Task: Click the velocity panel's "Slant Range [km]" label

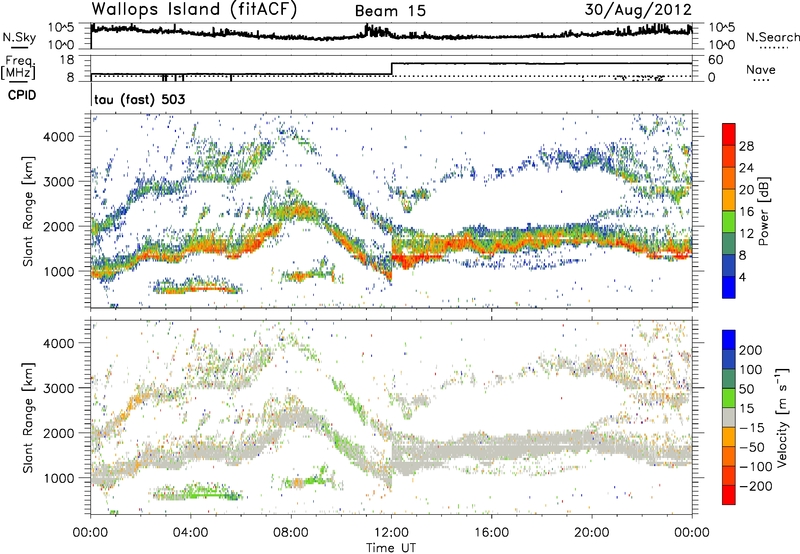Action: coord(28,417)
